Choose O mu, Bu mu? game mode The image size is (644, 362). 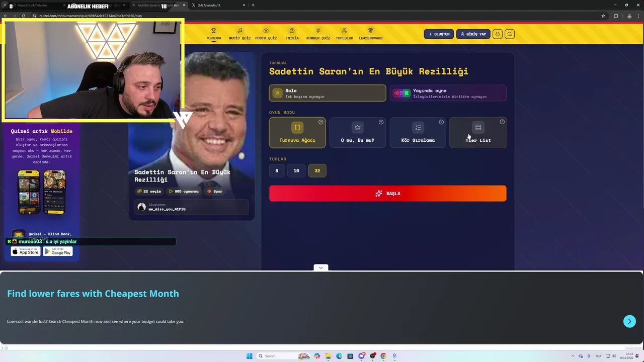point(358,133)
